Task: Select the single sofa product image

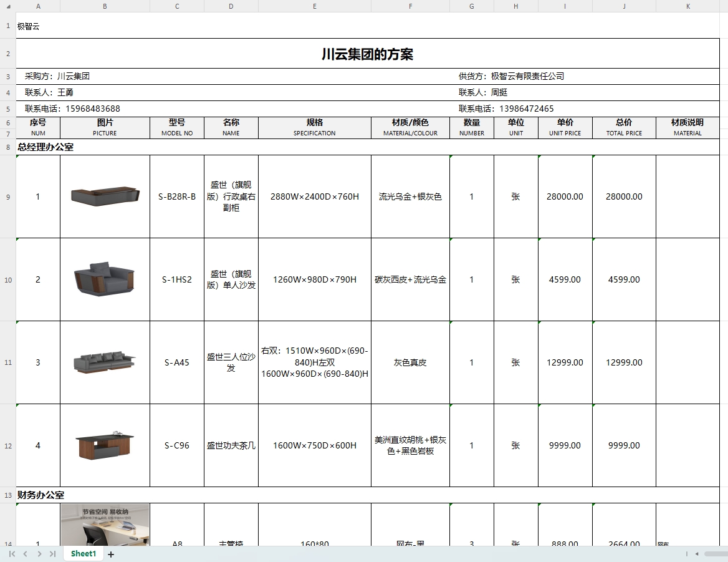Action: click(x=105, y=279)
